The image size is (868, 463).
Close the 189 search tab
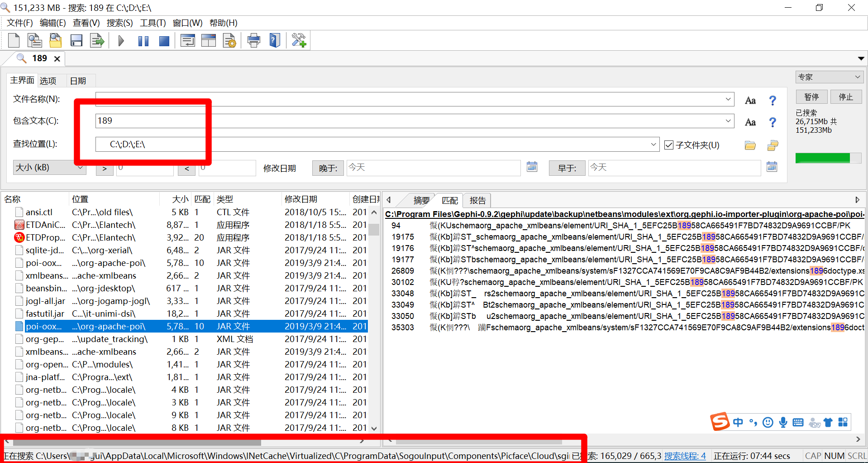point(57,59)
